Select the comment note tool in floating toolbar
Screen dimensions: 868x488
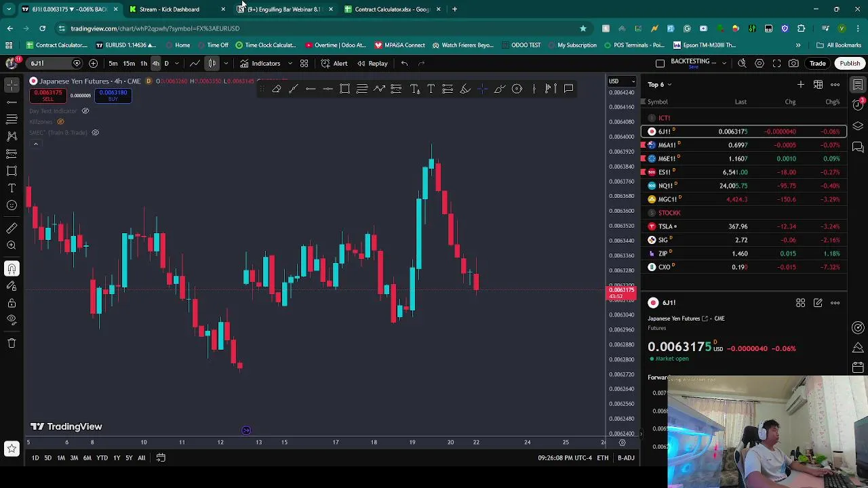pos(568,89)
